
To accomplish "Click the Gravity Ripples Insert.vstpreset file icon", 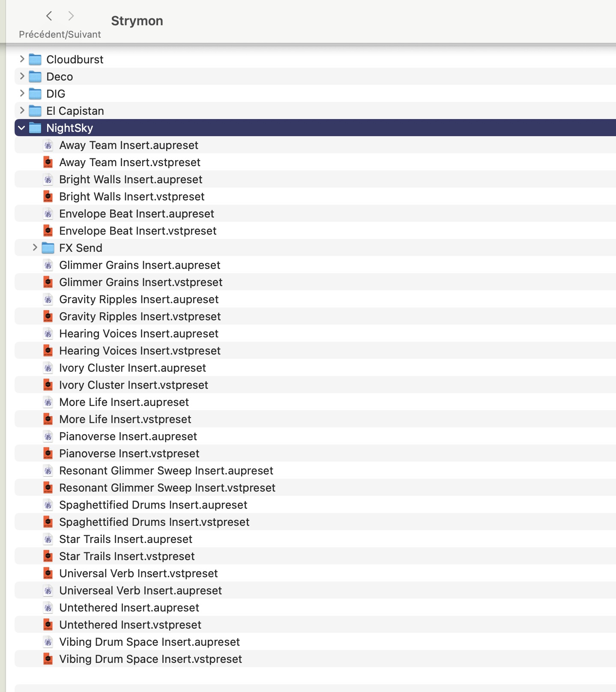I will pos(48,316).
